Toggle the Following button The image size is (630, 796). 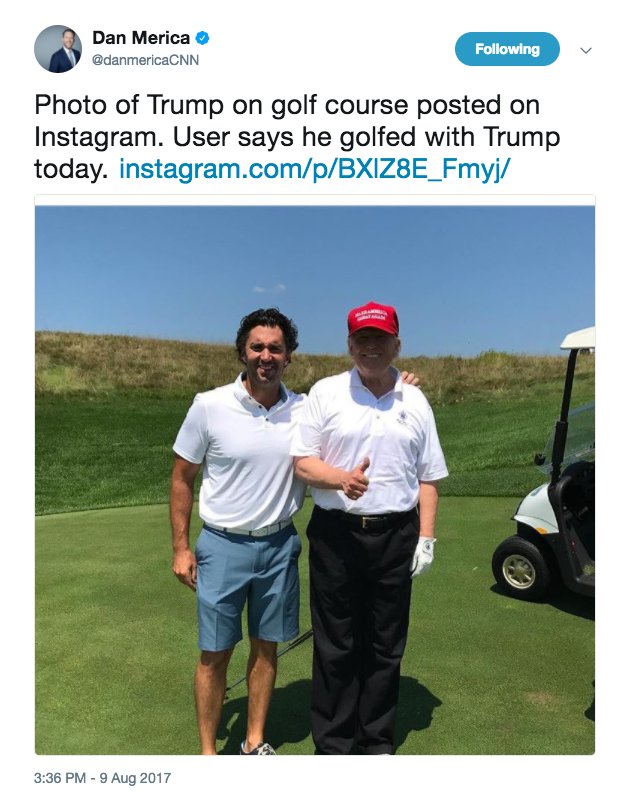click(x=507, y=49)
